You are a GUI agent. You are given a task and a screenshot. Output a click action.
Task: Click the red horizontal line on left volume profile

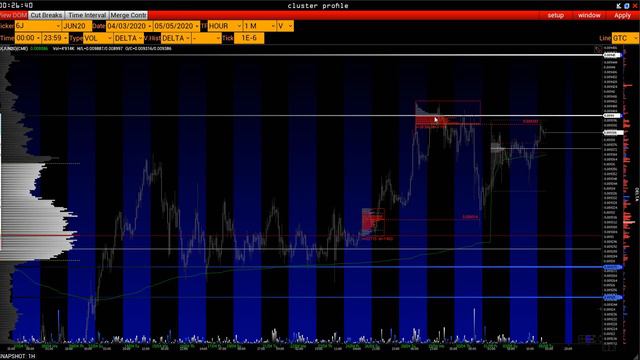39,236
